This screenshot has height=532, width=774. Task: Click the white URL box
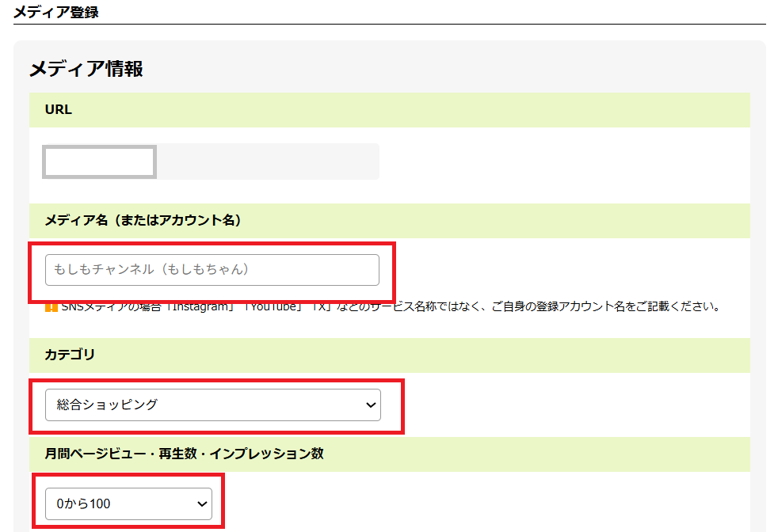(x=100, y=161)
